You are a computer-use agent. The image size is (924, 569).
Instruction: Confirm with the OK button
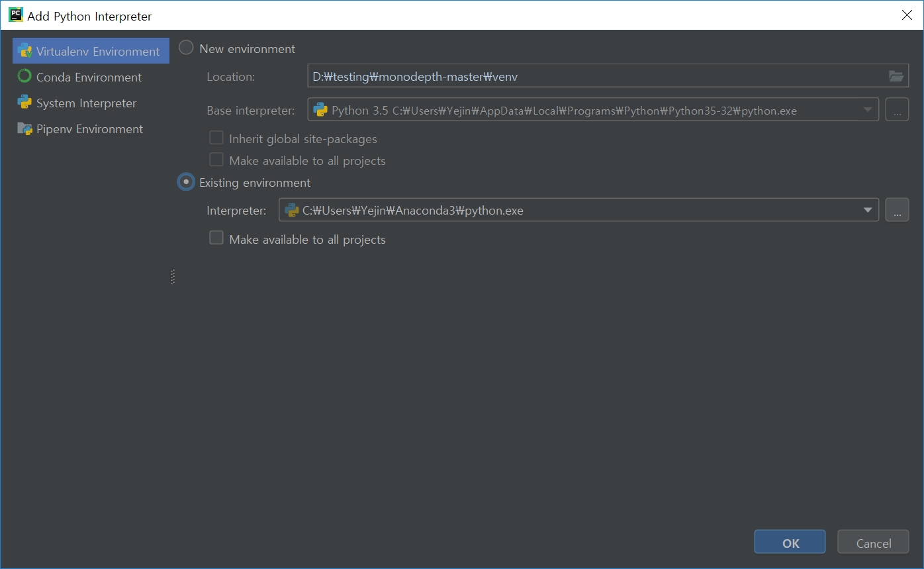(x=790, y=542)
